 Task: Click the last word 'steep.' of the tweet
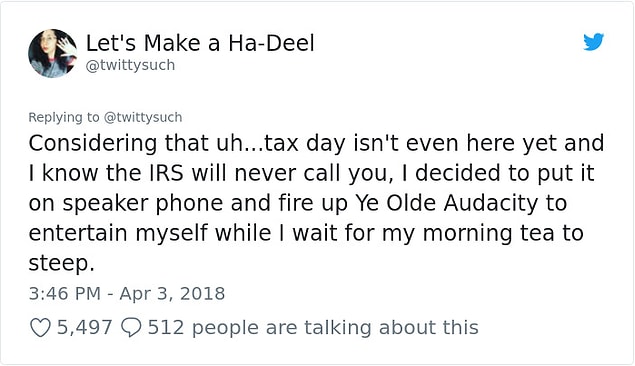[62, 264]
